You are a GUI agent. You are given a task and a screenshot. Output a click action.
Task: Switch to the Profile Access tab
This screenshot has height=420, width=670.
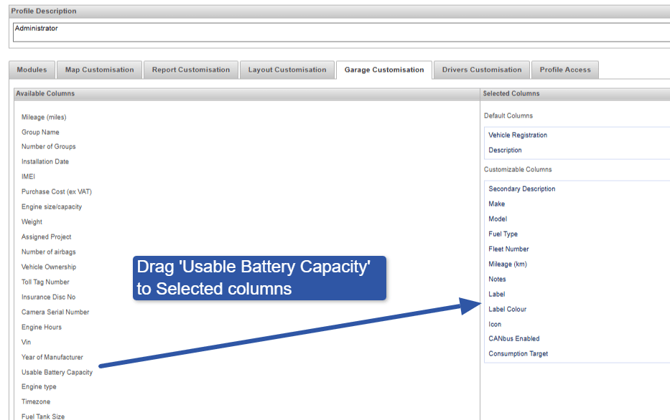coord(565,70)
